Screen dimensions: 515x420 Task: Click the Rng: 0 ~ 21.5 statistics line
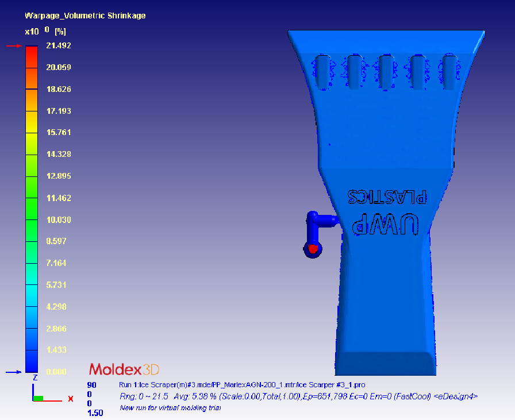pos(298,396)
